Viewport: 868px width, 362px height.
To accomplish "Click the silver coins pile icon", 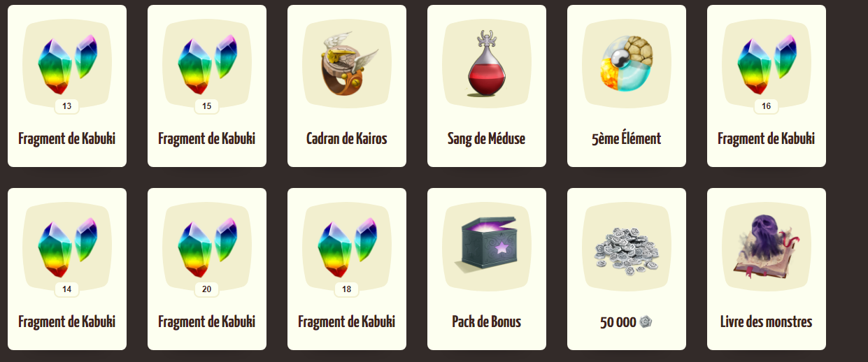I will [x=627, y=249].
